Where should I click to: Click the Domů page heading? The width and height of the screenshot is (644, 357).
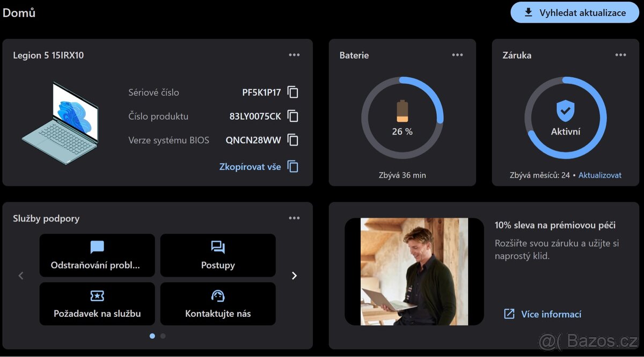coord(19,12)
